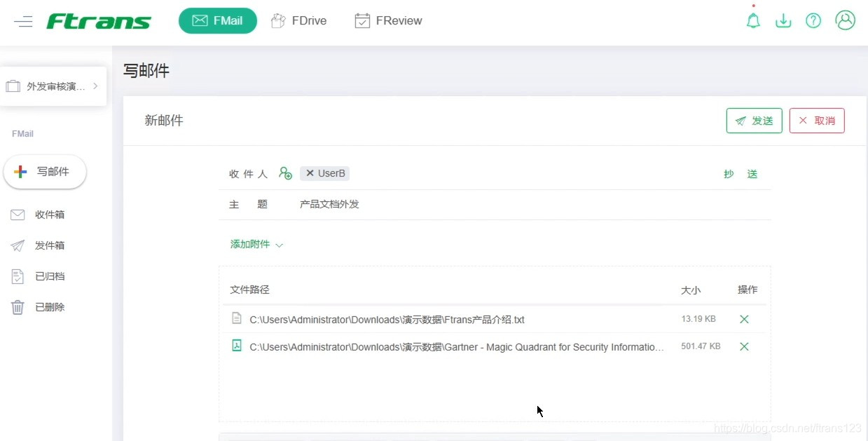Click the 文件路径 column header
868x441 pixels.
pyautogui.click(x=249, y=290)
